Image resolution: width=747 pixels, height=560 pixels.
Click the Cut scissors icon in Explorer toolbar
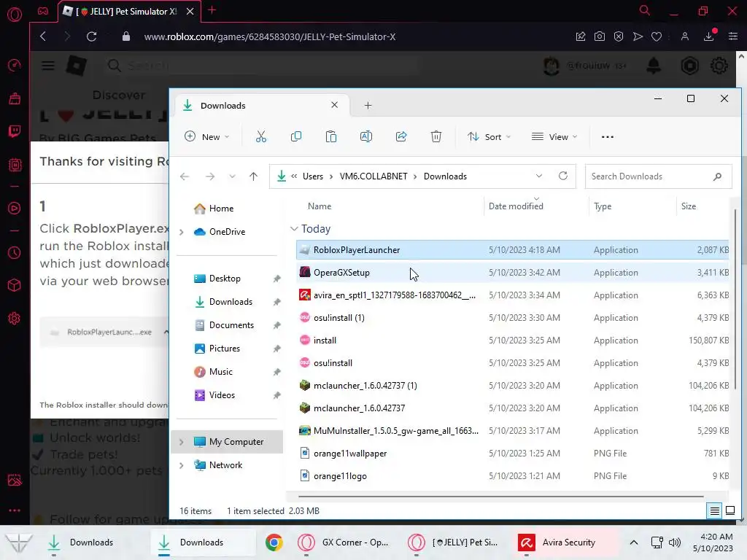click(x=261, y=136)
